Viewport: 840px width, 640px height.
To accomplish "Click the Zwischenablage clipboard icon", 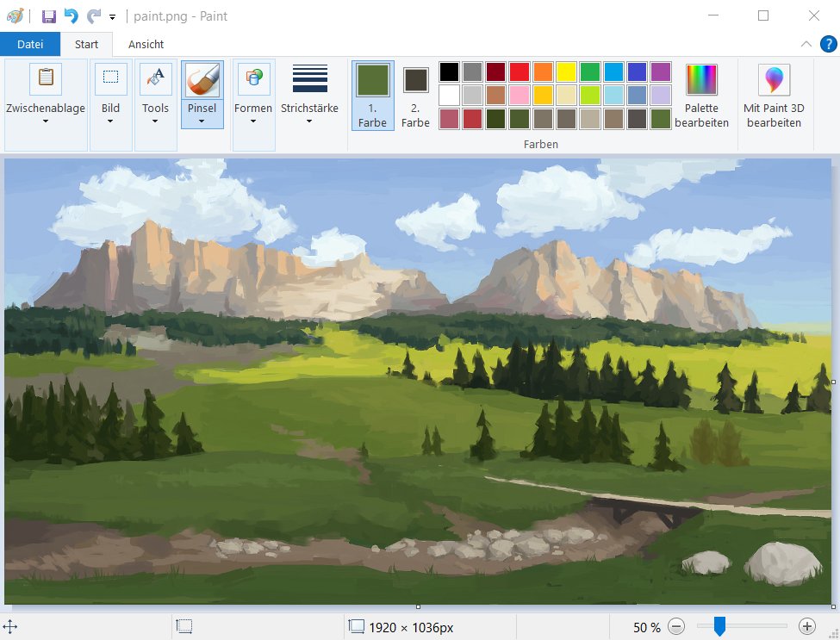I will [45, 78].
